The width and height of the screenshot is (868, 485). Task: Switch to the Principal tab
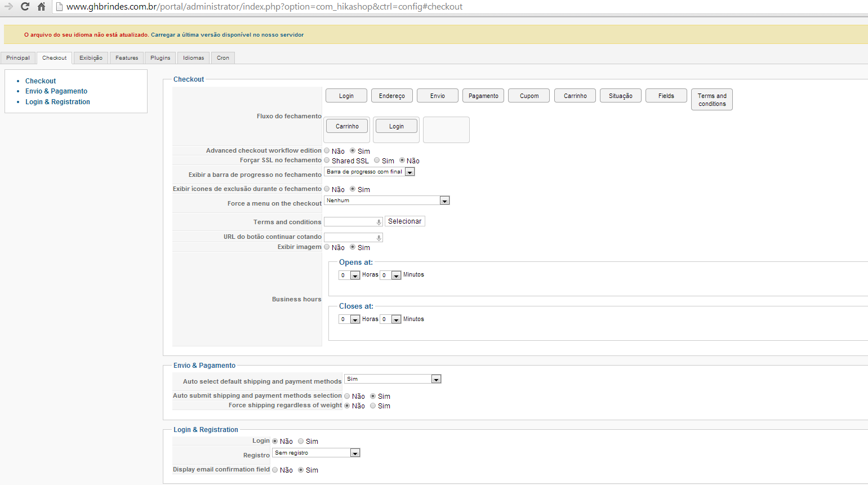[x=18, y=58]
